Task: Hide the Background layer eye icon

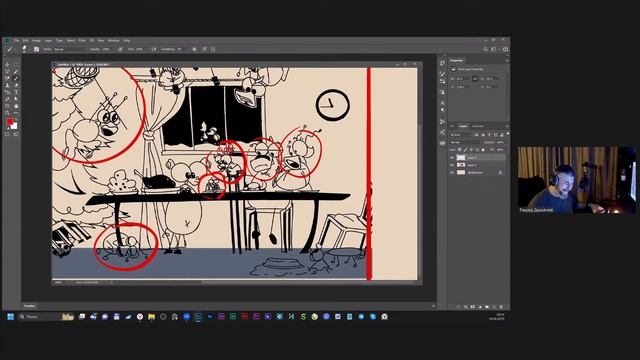Action: click(452, 172)
